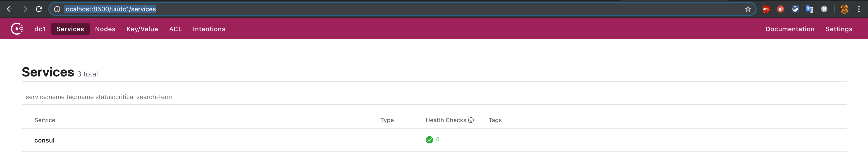Open the Google Translate extension
The width and height of the screenshot is (868, 152).
[x=810, y=9]
